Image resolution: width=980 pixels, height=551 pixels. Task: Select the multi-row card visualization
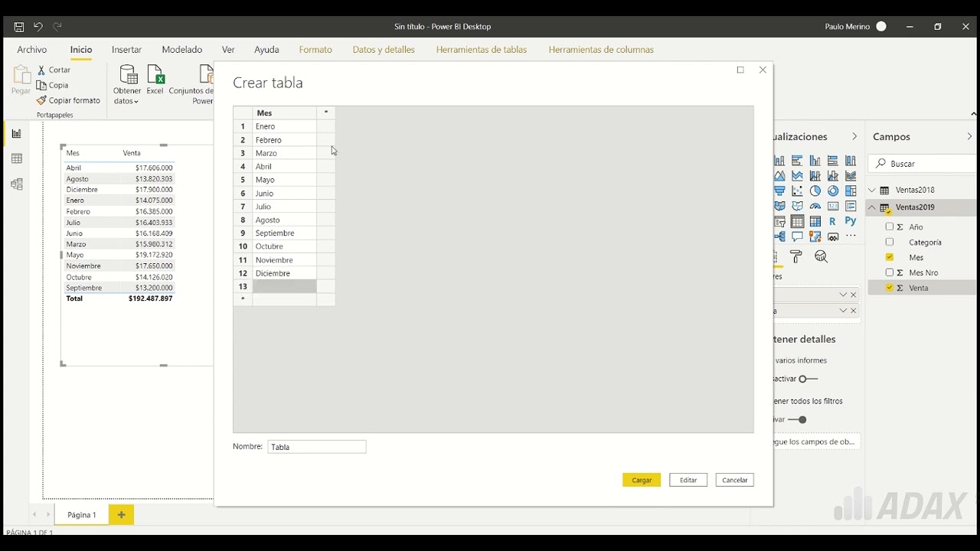click(x=851, y=207)
